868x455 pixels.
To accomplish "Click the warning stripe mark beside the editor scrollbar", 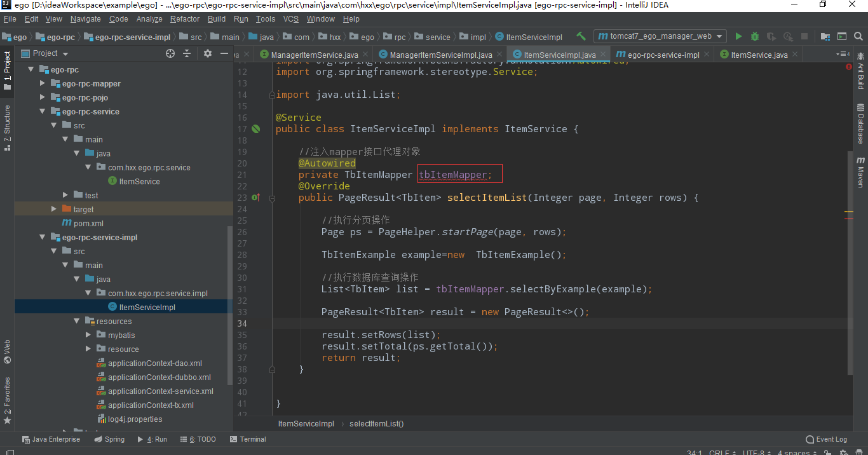I will tap(849, 212).
